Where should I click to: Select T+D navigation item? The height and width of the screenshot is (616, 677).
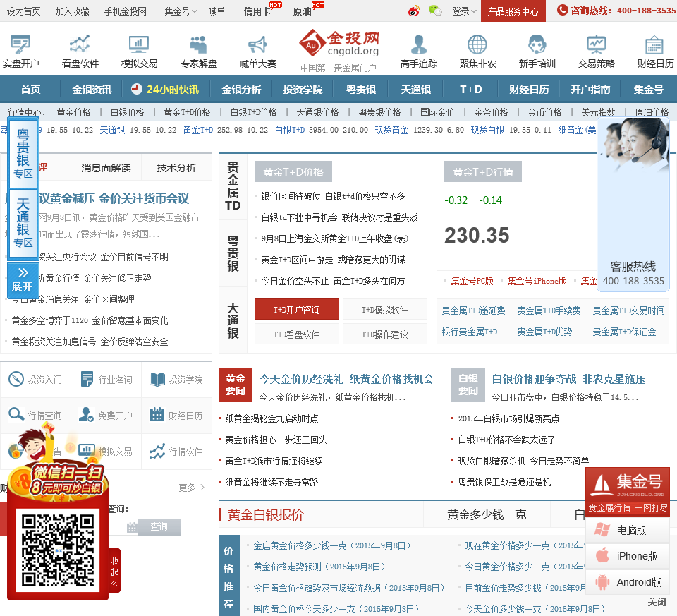470,90
